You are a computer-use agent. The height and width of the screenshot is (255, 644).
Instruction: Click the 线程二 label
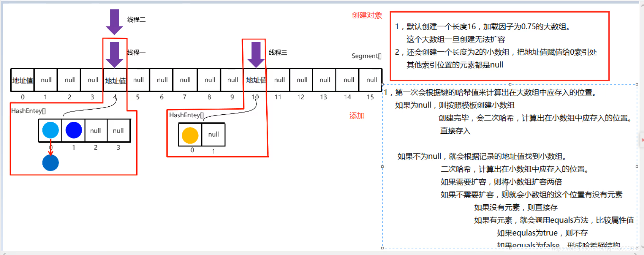[x=136, y=20]
